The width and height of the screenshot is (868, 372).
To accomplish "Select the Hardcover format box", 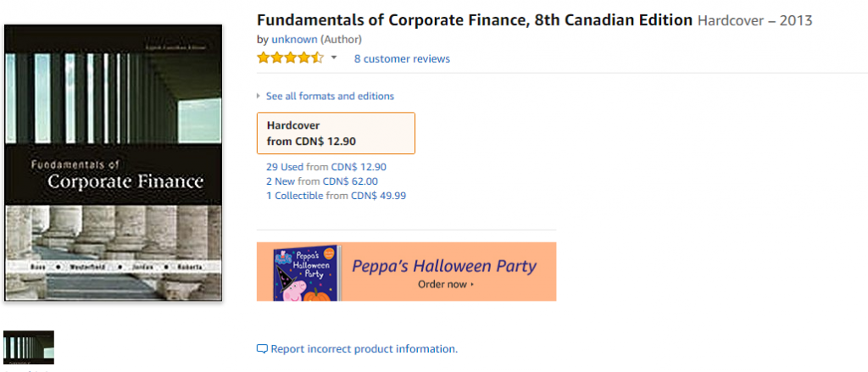I will [x=336, y=133].
